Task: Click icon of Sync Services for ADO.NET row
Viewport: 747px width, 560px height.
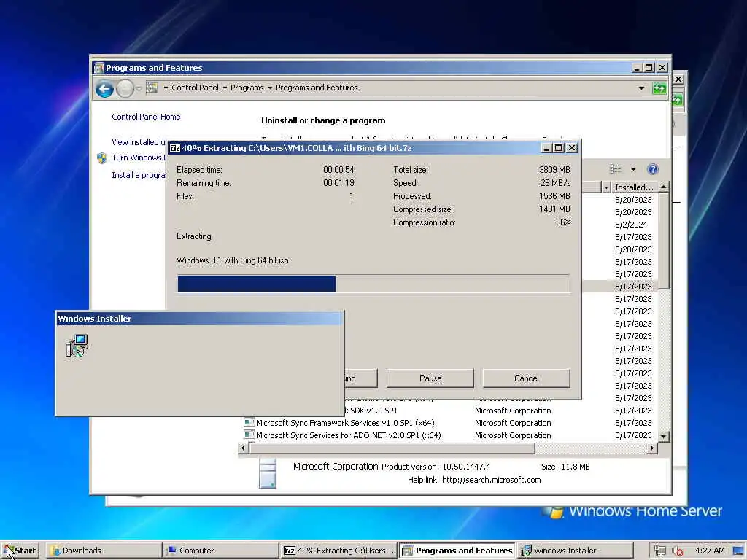Action: (x=249, y=435)
